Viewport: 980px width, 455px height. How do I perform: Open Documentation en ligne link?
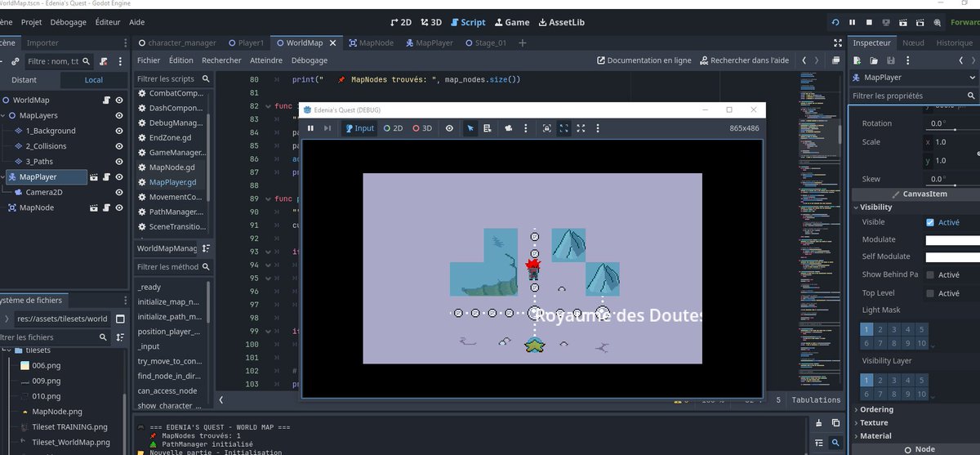point(644,60)
